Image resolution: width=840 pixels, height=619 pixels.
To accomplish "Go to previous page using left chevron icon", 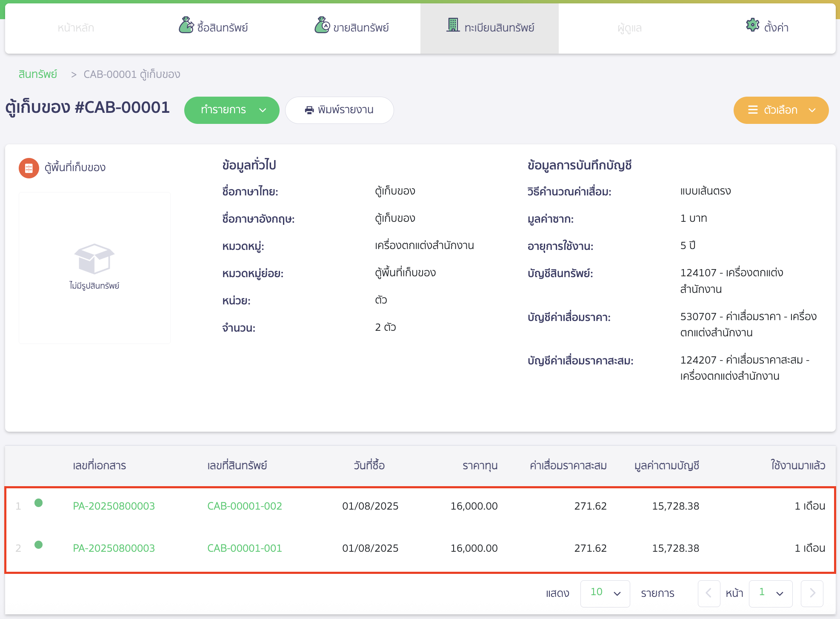I will click(x=709, y=593).
